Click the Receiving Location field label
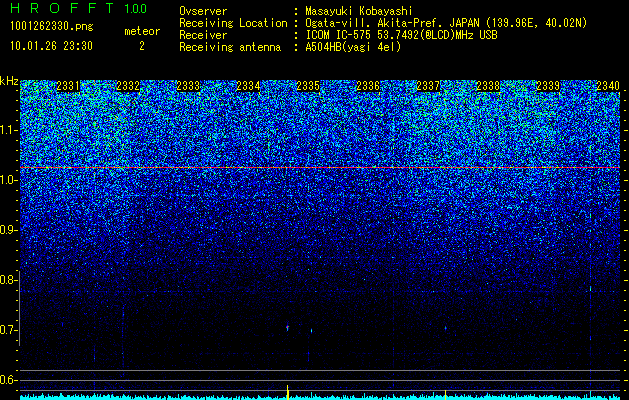This screenshot has height=400, width=629. [233, 23]
